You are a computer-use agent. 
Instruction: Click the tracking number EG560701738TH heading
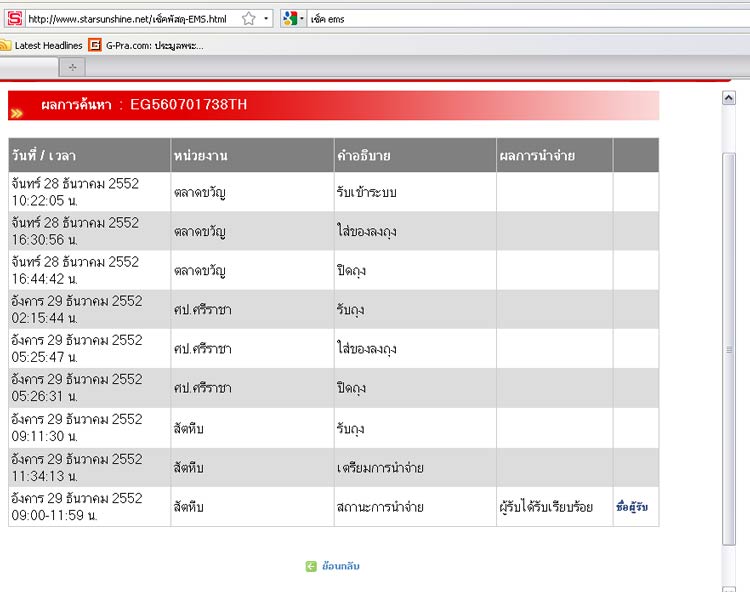coord(188,105)
